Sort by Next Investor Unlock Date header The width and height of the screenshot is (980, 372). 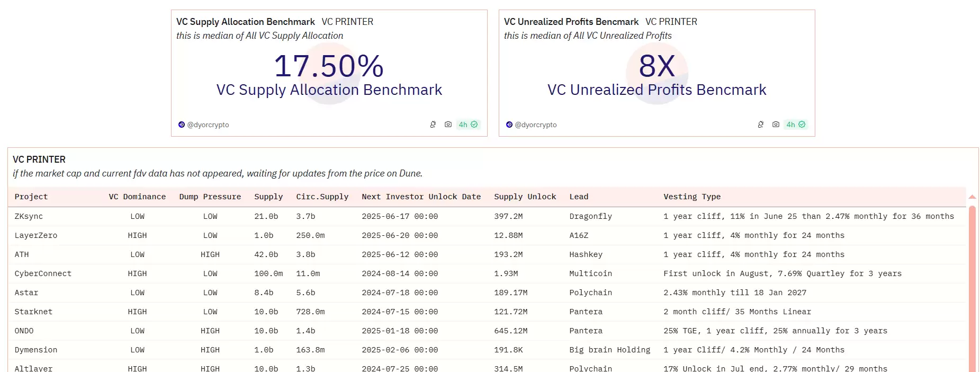coord(421,197)
